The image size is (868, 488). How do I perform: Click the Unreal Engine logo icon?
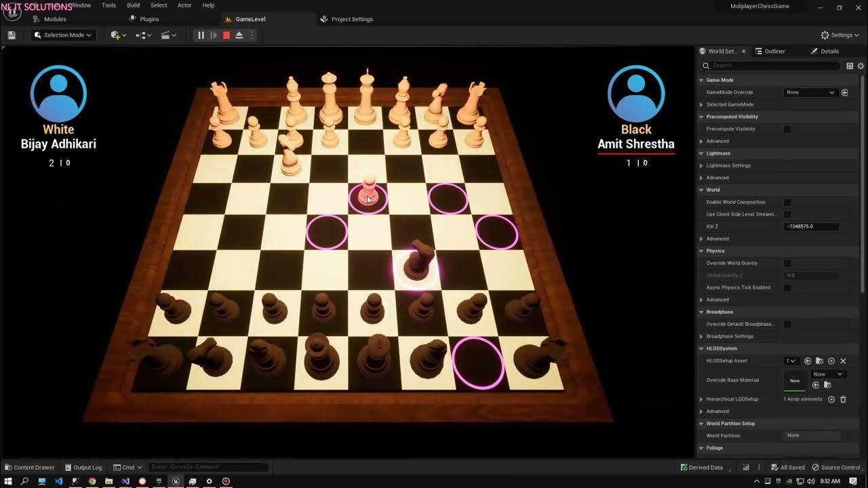tap(12, 12)
